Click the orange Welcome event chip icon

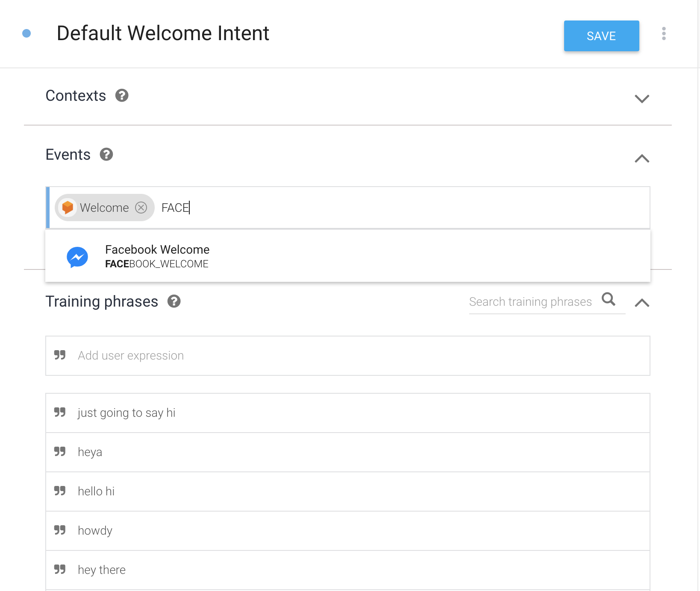[x=68, y=208]
